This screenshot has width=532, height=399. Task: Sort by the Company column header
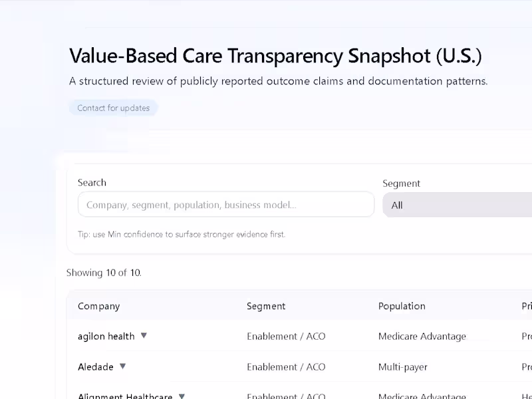(x=98, y=306)
